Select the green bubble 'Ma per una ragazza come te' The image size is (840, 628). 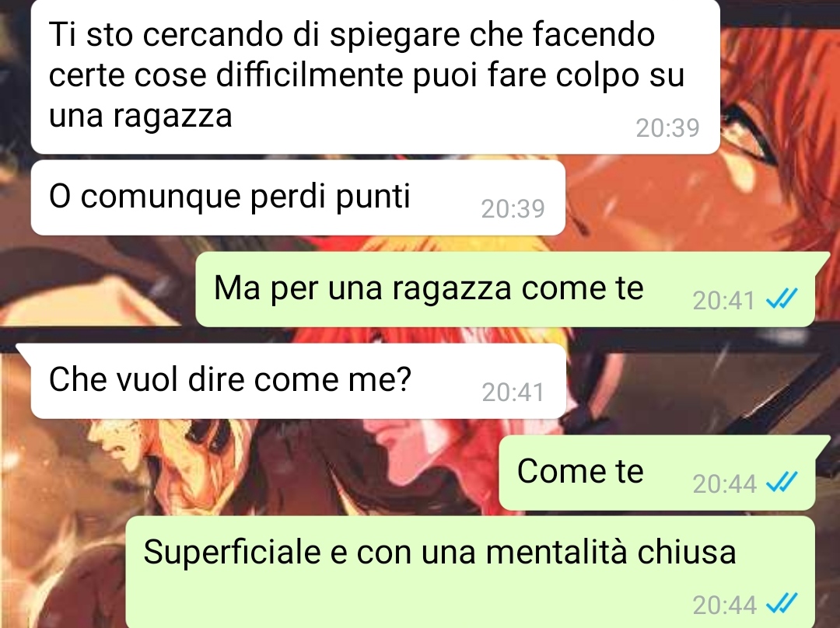click(506, 289)
